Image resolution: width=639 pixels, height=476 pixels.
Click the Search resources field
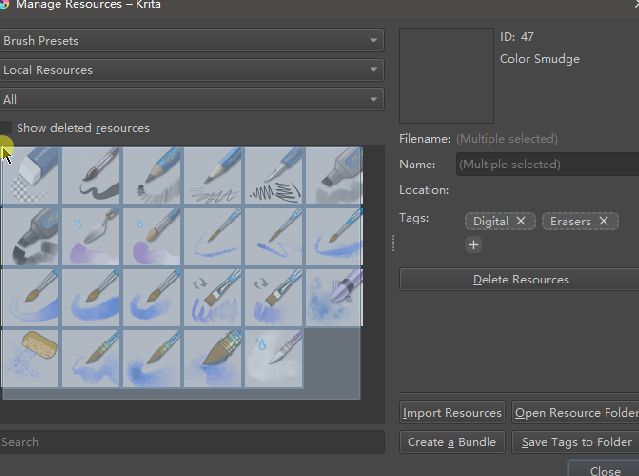pyautogui.click(x=192, y=442)
